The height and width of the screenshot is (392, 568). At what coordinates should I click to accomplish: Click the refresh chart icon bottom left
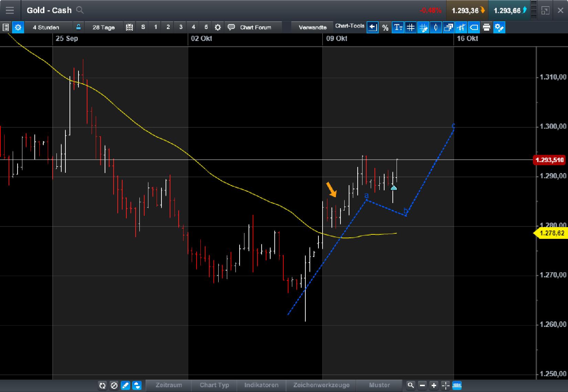[x=102, y=386]
